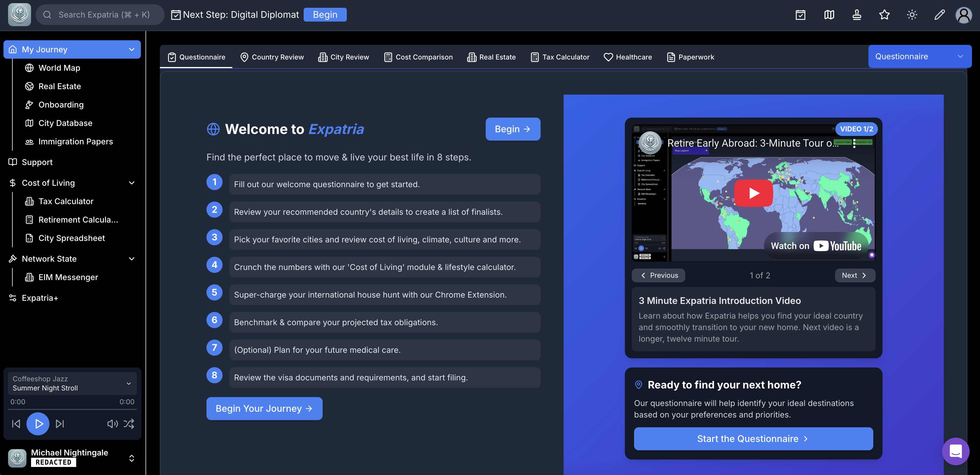Play the YouTube intro video
Screen dimensions: 980x475
[753, 193]
